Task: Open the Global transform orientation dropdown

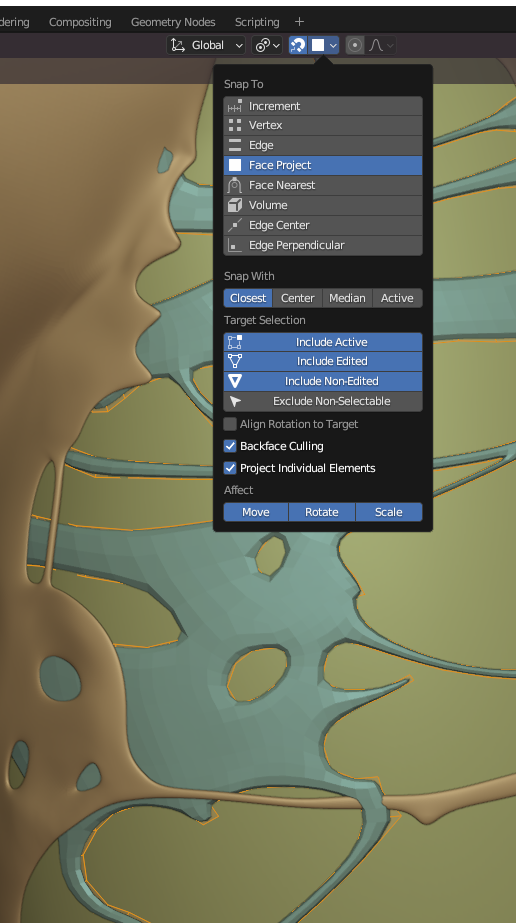Action: coord(206,45)
